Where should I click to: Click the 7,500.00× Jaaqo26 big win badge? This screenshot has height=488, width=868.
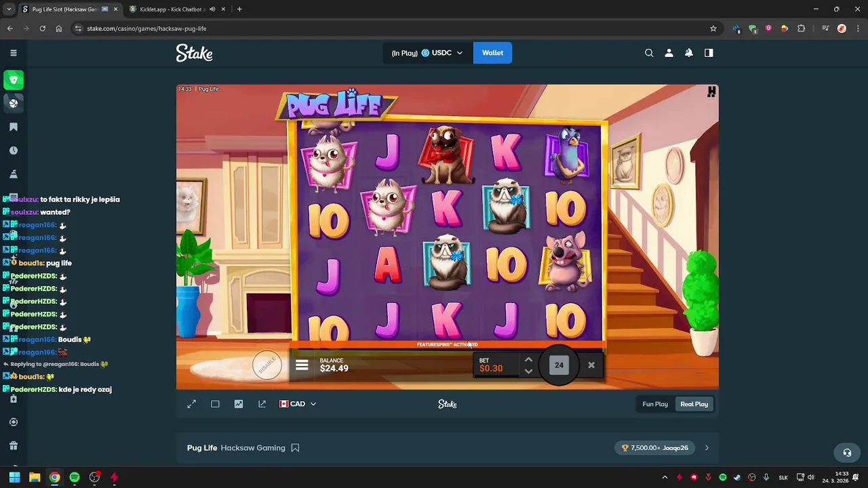pyautogui.click(x=654, y=448)
